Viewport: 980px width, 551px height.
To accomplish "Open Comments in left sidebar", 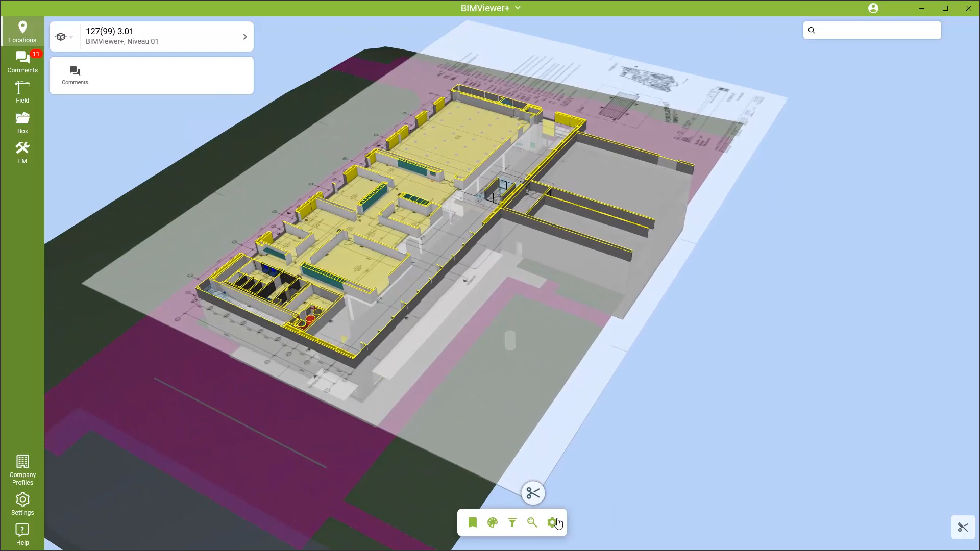I will [x=22, y=62].
